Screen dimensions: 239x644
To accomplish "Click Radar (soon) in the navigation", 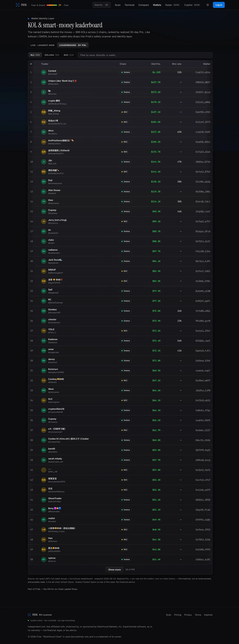I will [x=173, y=5].
